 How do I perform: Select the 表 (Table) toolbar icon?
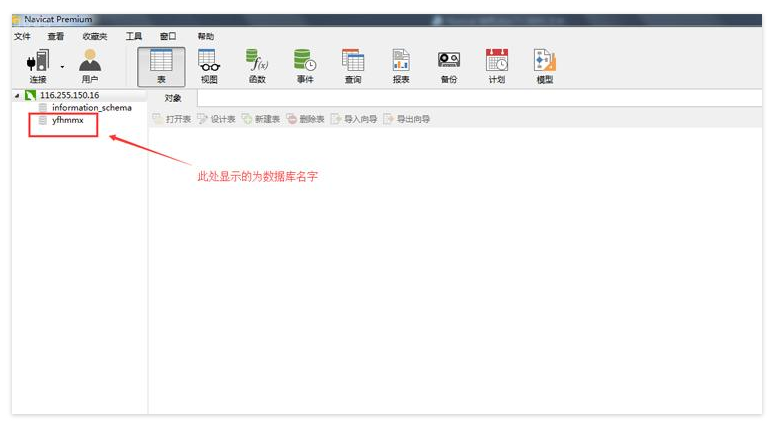tap(161, 65)
